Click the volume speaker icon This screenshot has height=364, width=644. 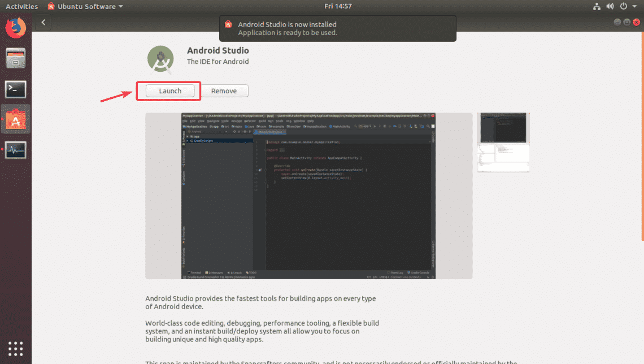(x=610, y=6)
